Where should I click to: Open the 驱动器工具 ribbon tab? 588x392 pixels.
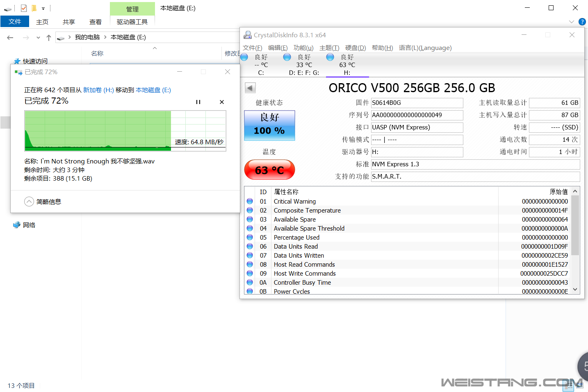(x=132, y=22)
